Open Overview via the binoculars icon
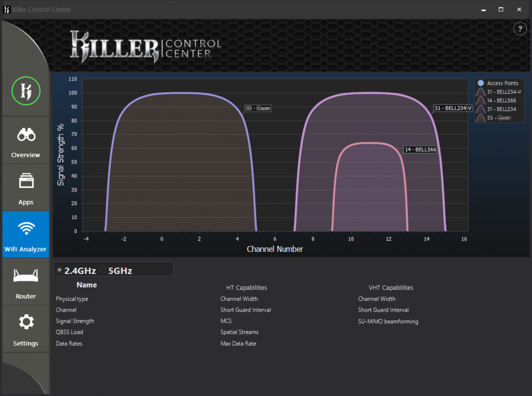Image resolution: width=532 pixels, height=396 pixels. 26,135
